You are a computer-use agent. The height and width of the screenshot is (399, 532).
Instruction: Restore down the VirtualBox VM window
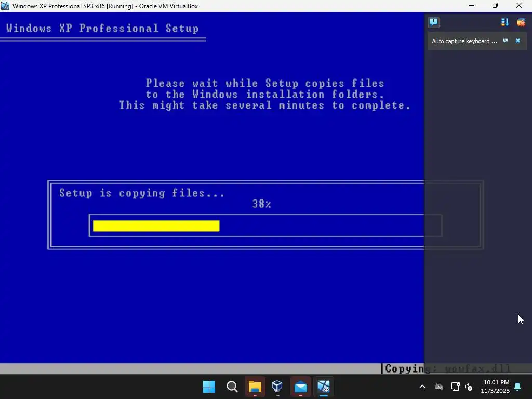pos(495,6)
